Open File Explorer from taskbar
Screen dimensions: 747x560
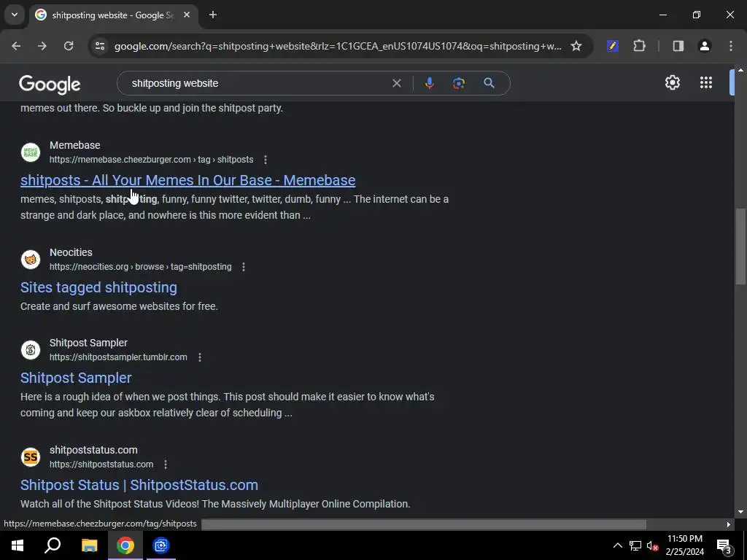89,545
